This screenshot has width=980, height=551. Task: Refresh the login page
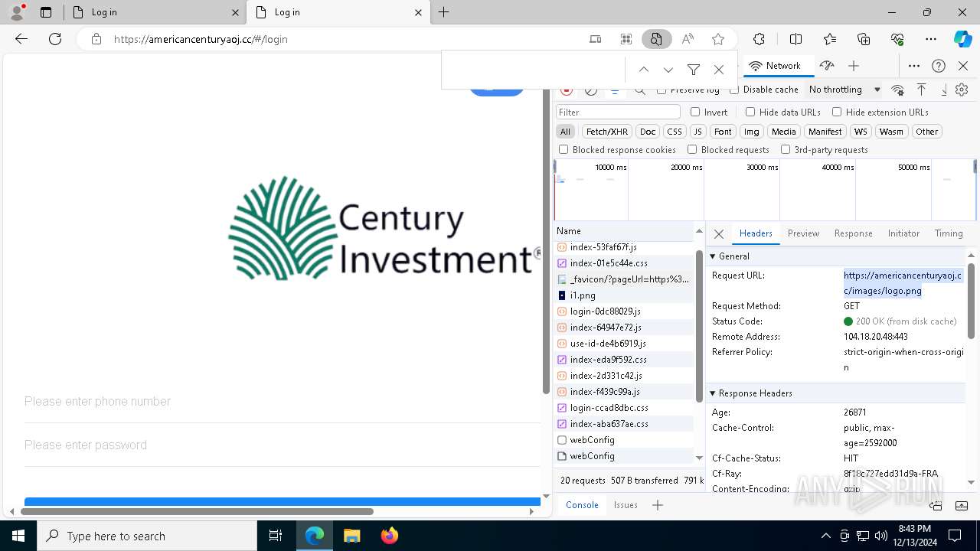coord(55,39)
